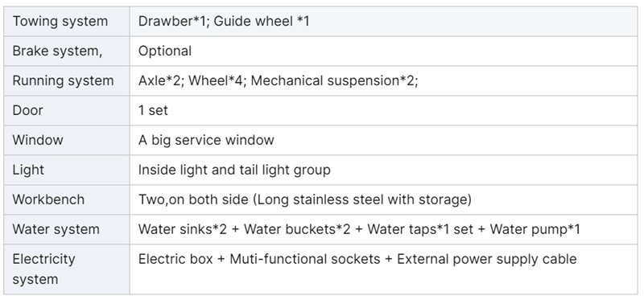644x300 pixels.
Task: Click the Towing system label cell
Action: pos(67,22)
